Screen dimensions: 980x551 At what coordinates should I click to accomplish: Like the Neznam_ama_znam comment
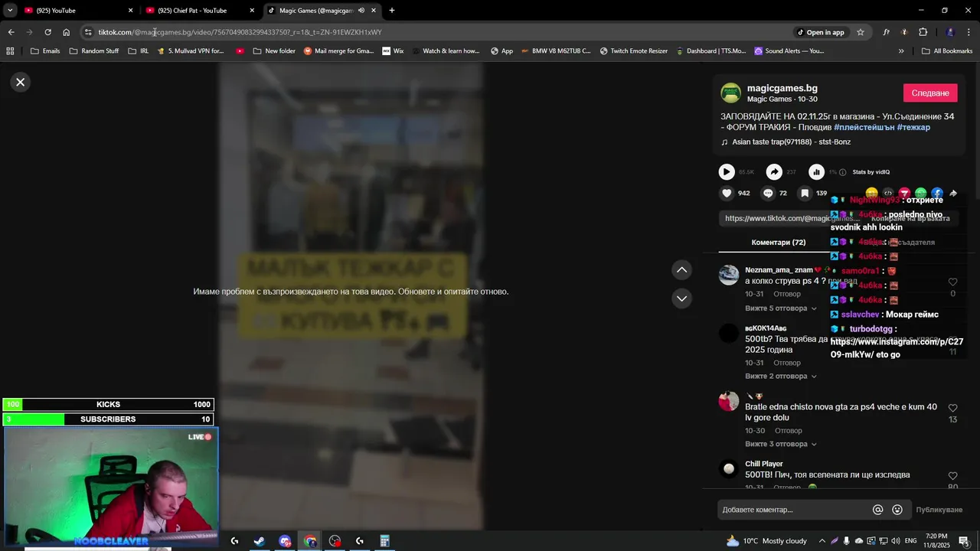(x=952, y=282)
